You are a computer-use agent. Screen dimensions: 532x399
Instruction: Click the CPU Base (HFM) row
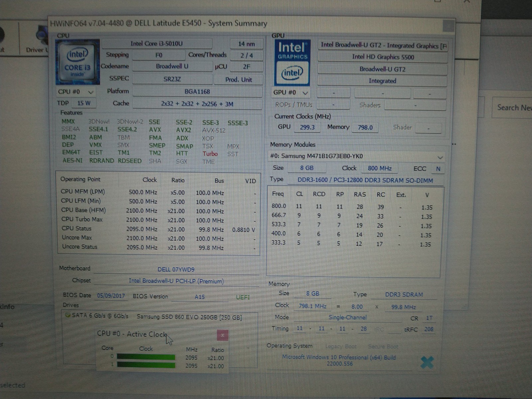coord(159,211)
